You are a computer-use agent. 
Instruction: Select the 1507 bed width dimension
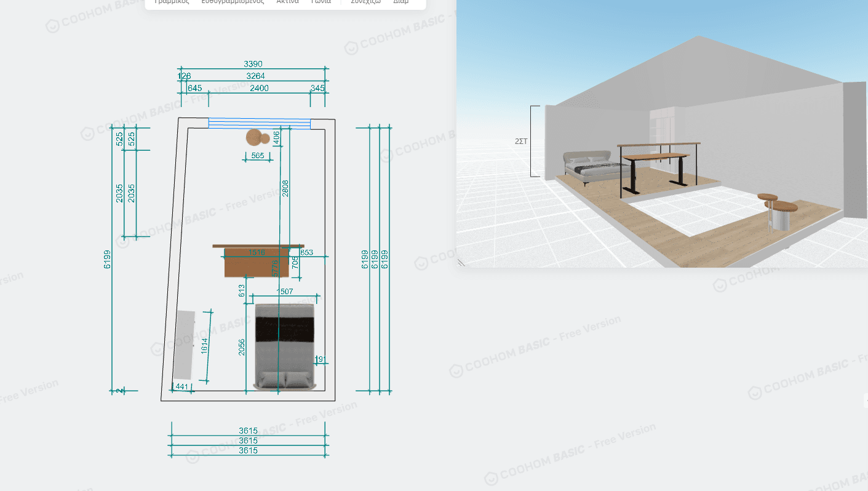click(x=285, y=292)
